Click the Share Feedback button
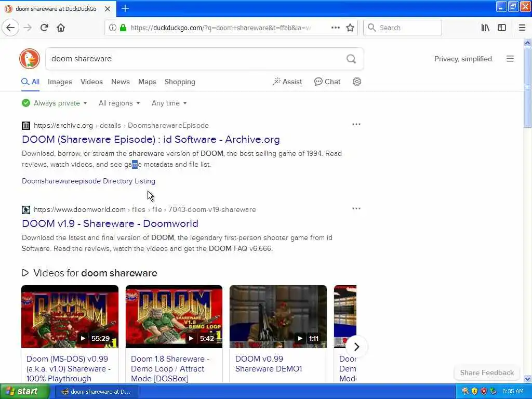 click(x=487, y=373)
